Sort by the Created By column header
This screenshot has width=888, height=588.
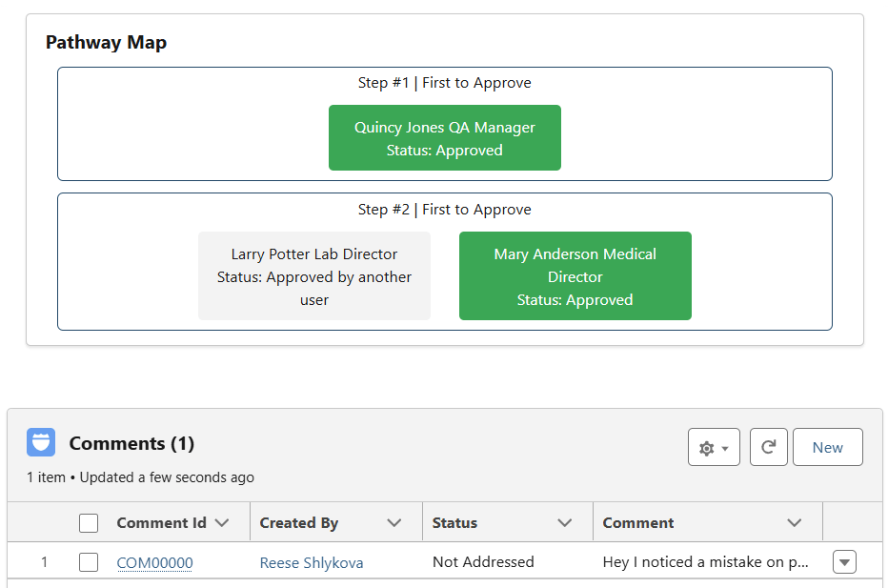pyautogui.click(x=299, y=523)
